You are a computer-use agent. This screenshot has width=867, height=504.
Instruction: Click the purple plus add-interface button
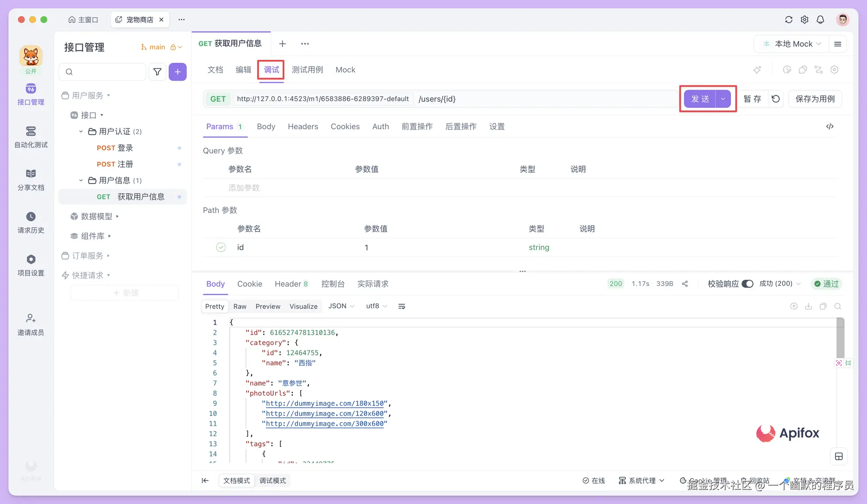point(178,72)
